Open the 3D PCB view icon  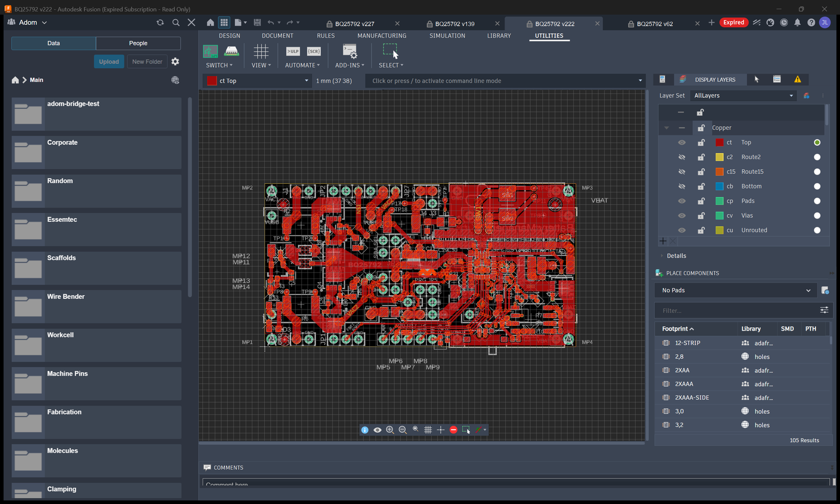(231, 51)
